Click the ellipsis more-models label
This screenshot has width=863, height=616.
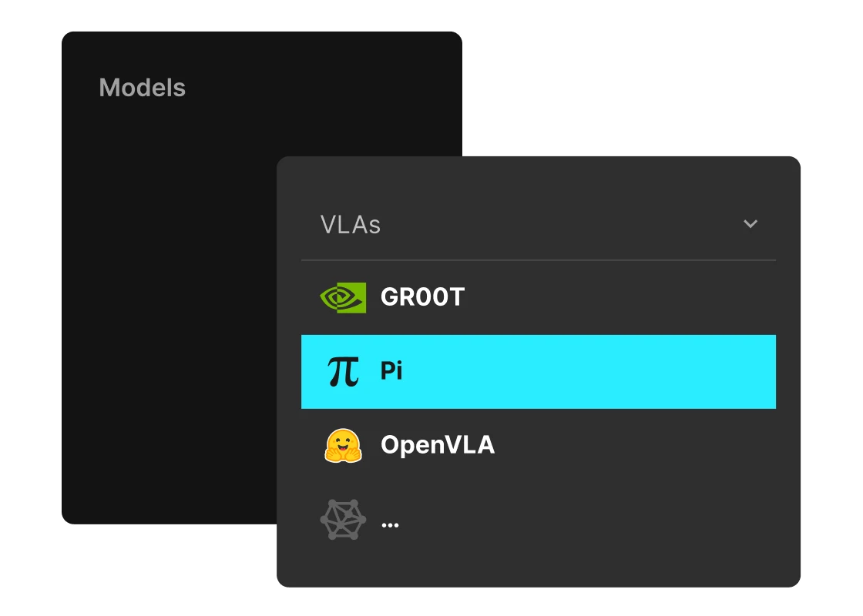click(390, 523)
